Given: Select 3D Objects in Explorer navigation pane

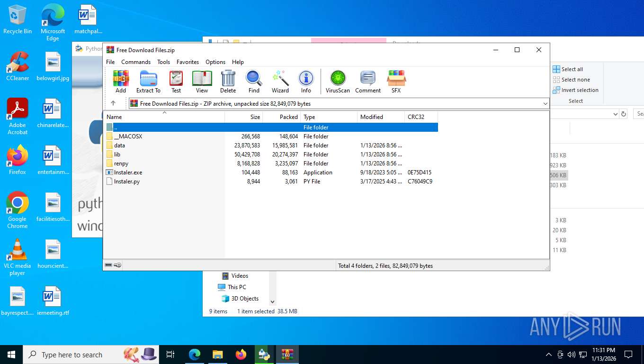Looking at the screenshot, I should point(240,299).
